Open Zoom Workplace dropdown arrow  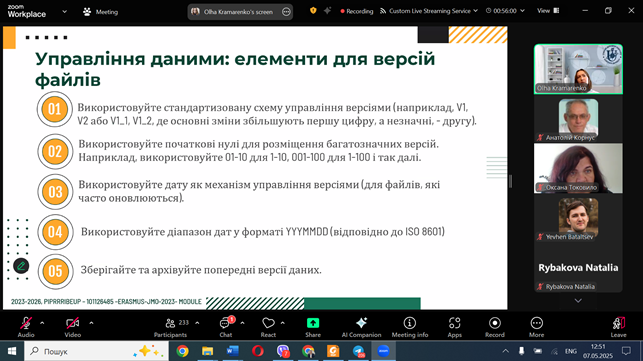pos(64,12)
